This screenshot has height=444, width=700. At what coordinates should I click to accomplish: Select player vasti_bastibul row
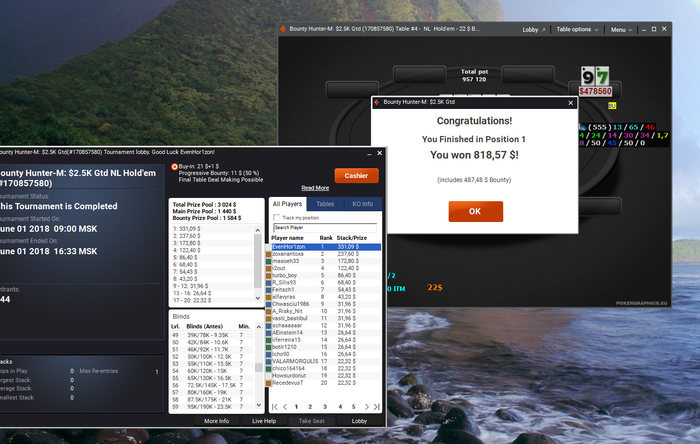324,318
